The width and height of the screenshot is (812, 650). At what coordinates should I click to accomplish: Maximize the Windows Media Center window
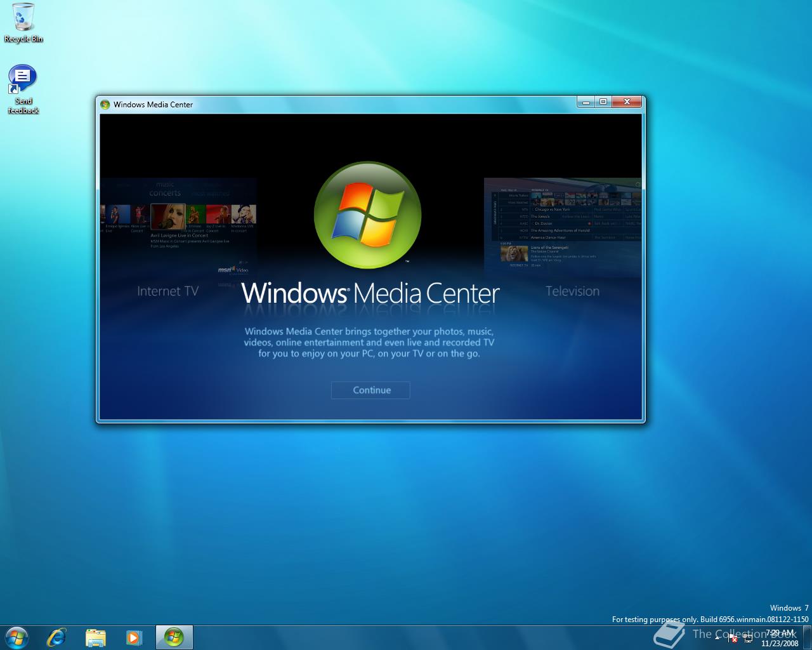pos(603,102)
